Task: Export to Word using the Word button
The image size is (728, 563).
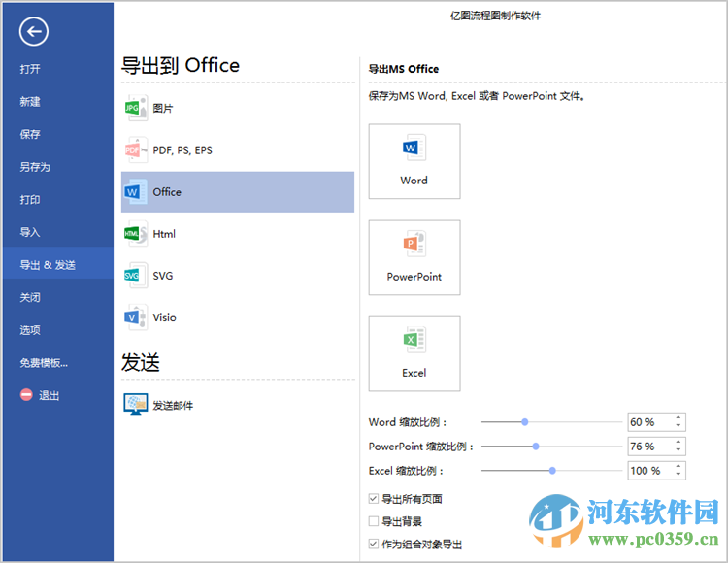Action: coord(414,161)
